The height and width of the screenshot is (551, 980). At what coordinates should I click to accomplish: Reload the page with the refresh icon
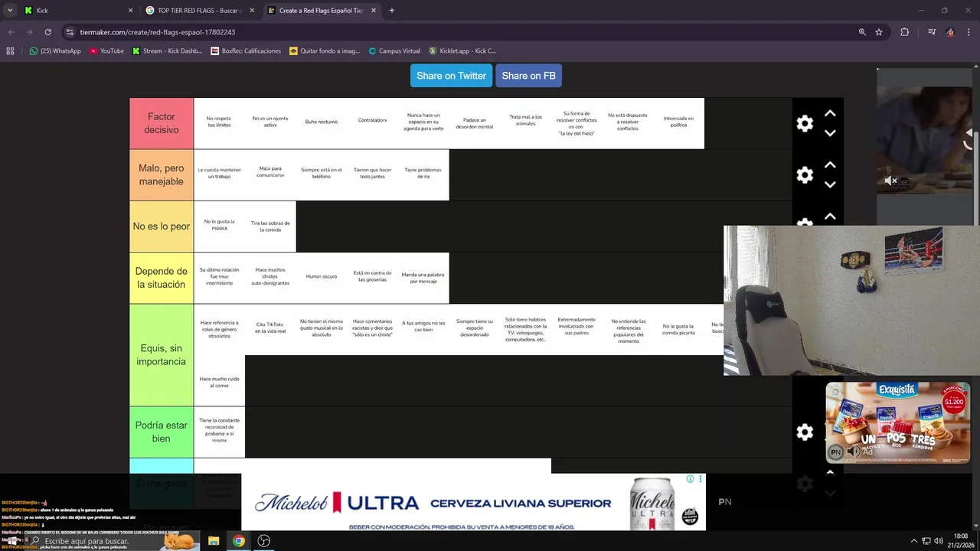pos(47,32)
